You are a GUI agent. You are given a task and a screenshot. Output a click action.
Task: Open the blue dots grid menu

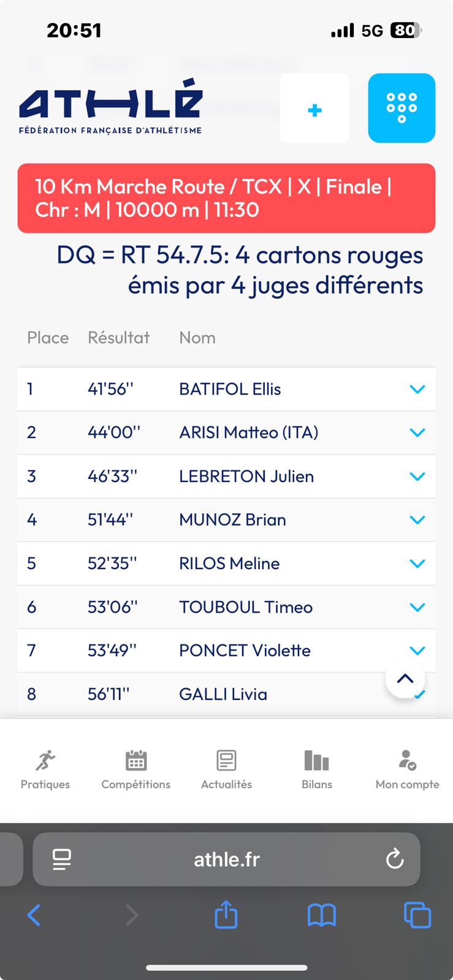tap(402, 108)
